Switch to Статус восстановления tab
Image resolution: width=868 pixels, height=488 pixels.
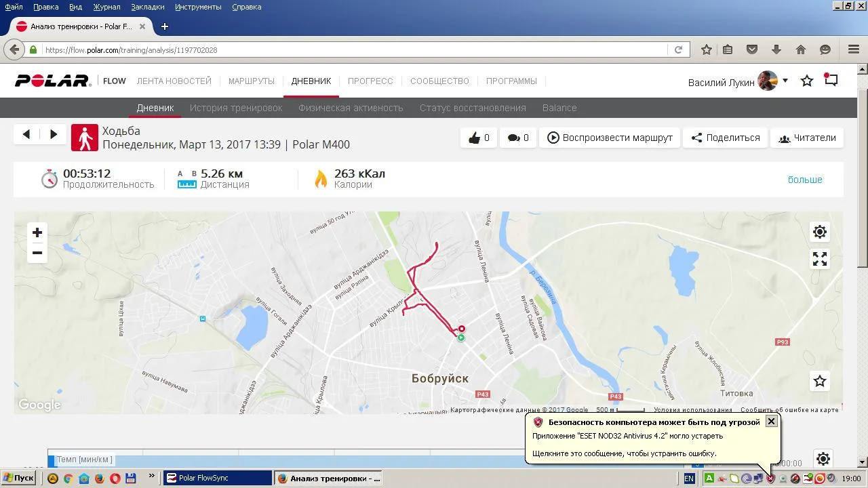pyautogui.click(x=473, y=108)
